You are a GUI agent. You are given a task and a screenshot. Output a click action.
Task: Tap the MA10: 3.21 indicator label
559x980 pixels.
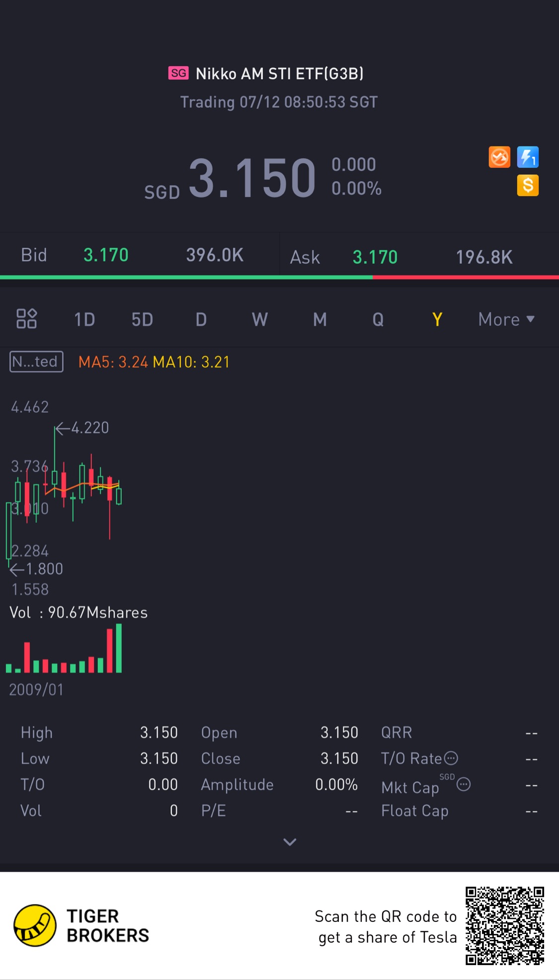[x=191, y=362]
